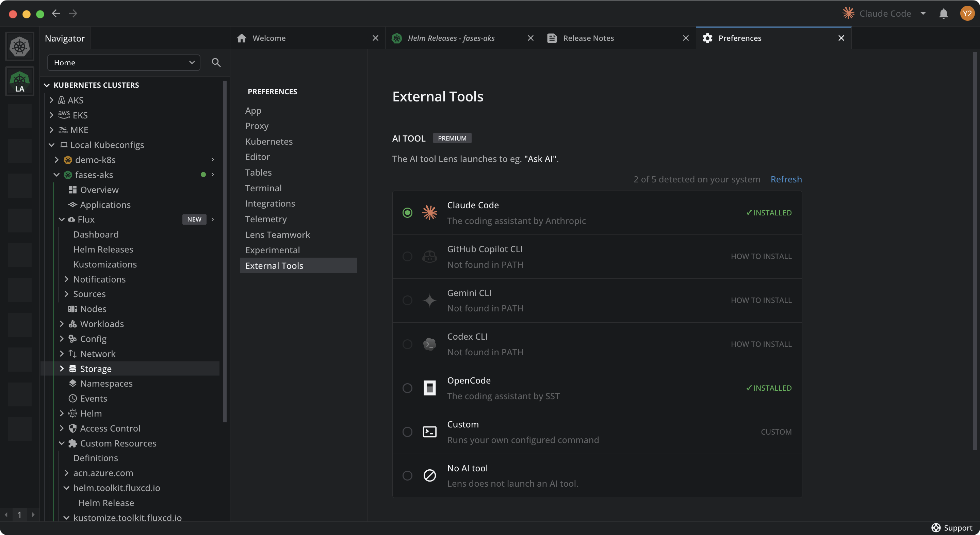Click the Events clock icon

72,398
